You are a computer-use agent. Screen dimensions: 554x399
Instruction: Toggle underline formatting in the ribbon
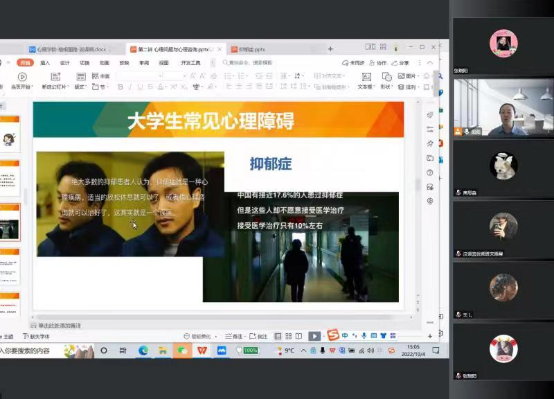point(140,87)
